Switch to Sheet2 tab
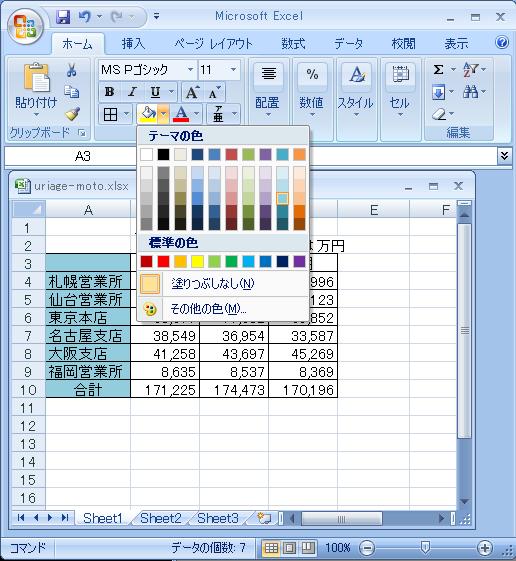 coord(161,518)
